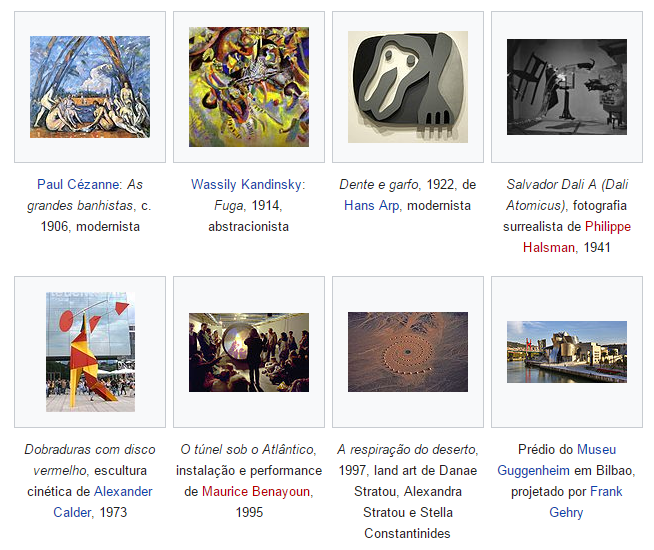Screen dimensions: 654x550
Task: Open the red Maurice Benayoun link
Action: [x=256, y=491]
